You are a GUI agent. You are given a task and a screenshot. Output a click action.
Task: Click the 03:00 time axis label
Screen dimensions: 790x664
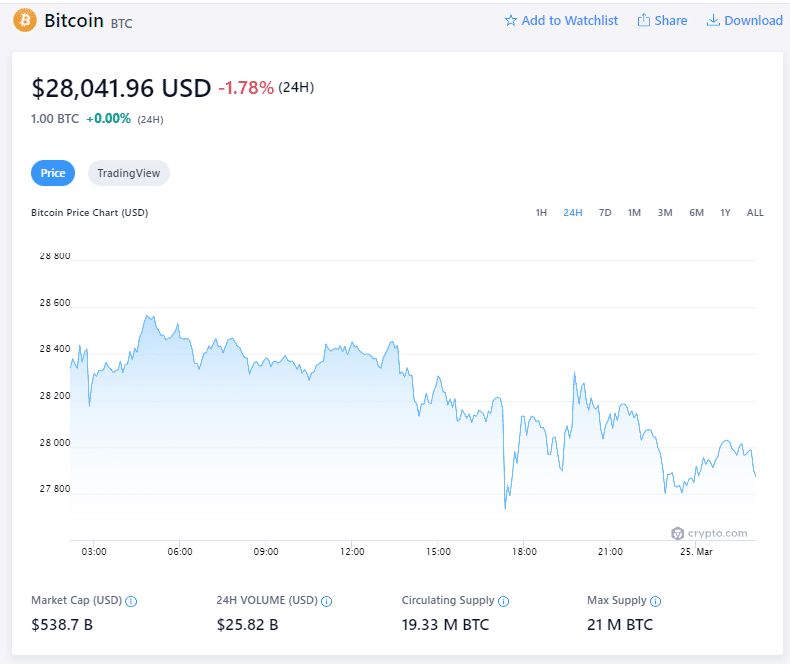point(94,552)
